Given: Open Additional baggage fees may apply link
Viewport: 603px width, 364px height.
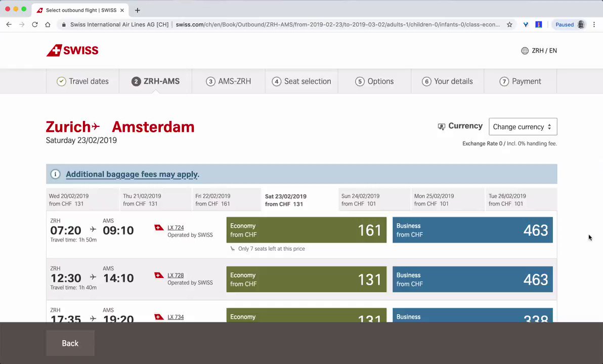Looking at the screenshot, I should click(x=133, y=174).
